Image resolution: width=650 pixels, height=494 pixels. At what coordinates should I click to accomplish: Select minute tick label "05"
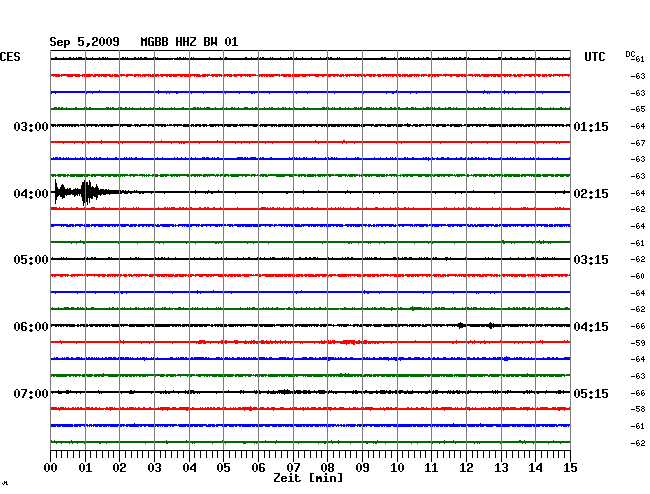[x=223, y=468]
